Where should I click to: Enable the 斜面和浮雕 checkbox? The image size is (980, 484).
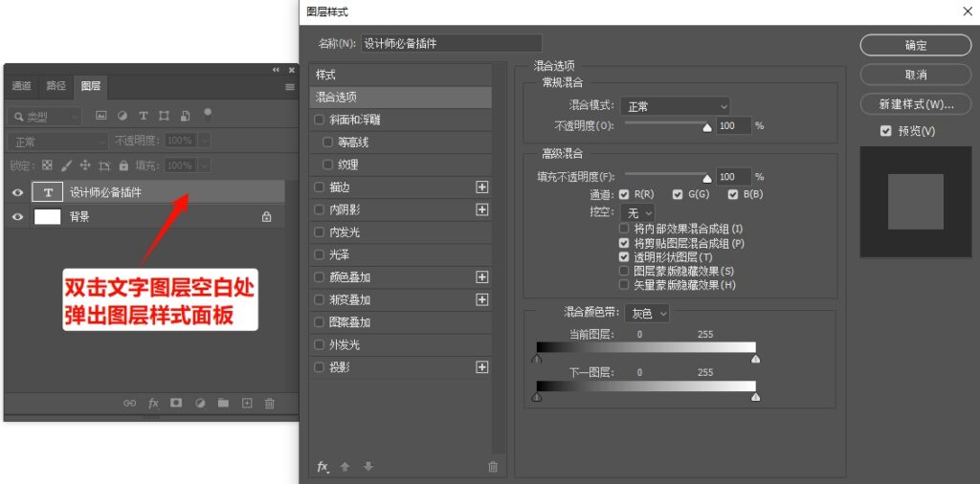pos(320,120)
